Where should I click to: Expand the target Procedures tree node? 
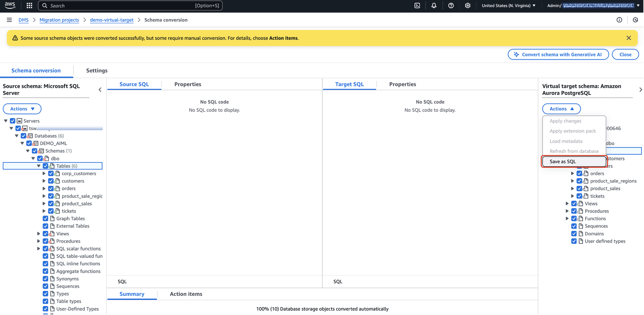567,211
